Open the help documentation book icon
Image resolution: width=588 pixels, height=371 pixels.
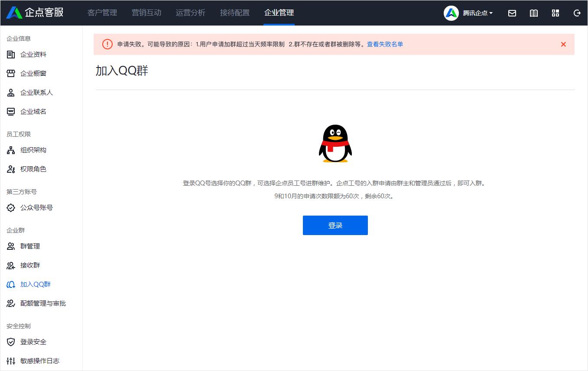533,13
